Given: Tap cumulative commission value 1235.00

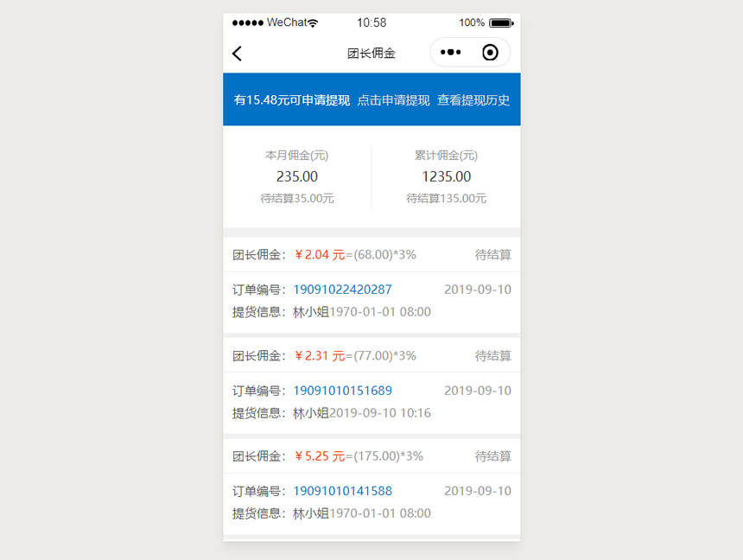Looking at the screenshot, I should 447,176.
